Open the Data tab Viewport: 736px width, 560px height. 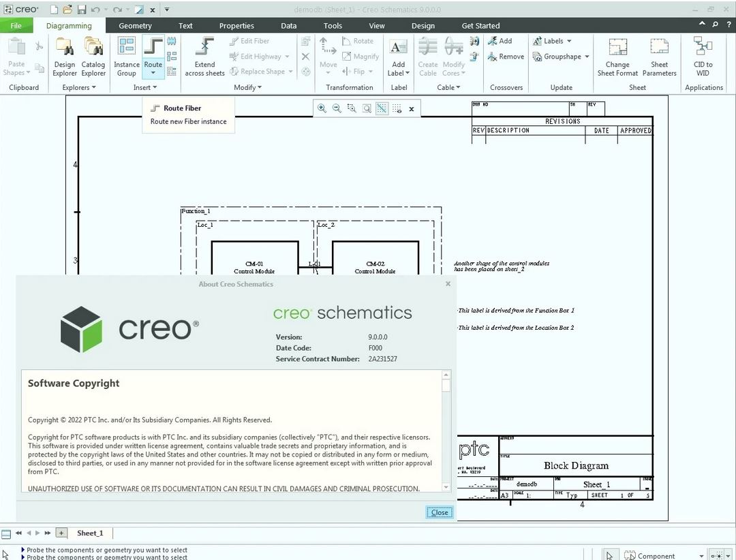point(289,26)
